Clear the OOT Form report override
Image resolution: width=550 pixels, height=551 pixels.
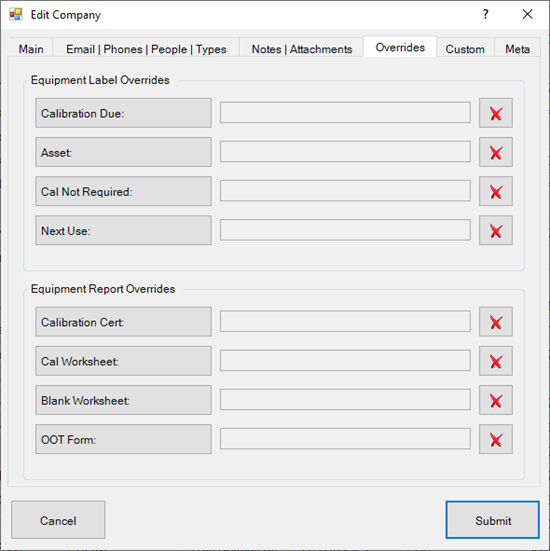click(496, 439)
